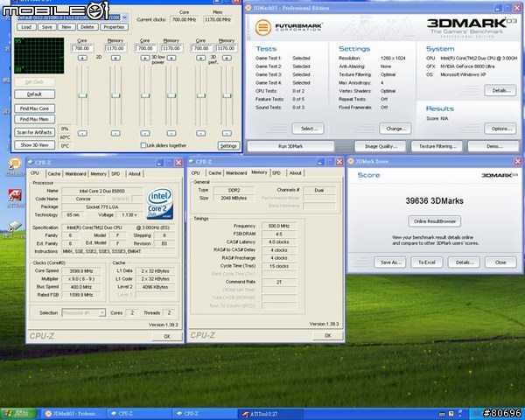Click the 3D perf memory clock input field

(227, 48)
